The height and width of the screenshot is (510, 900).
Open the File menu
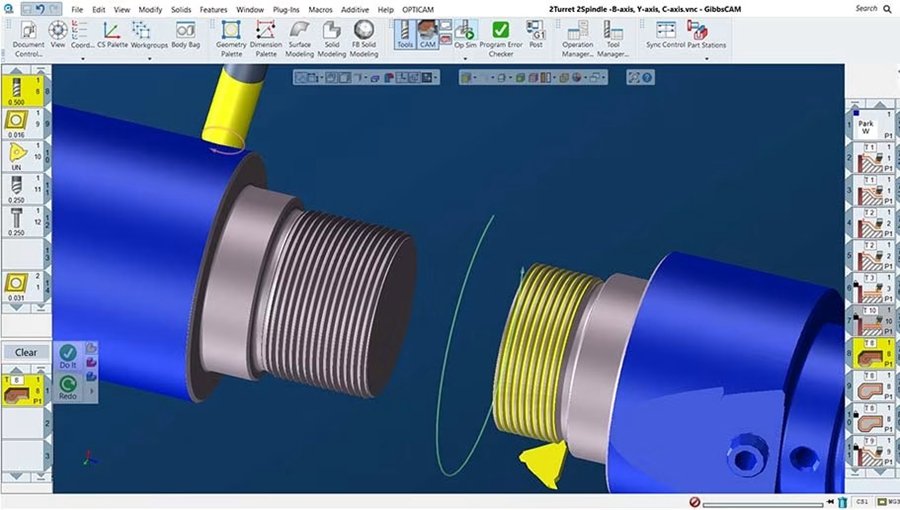77,9
